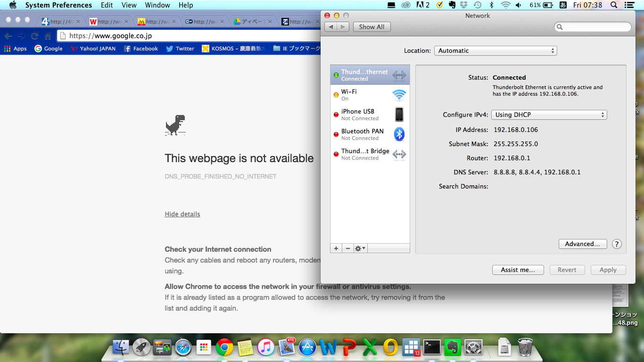The height and width of the screenshot is (362, 644).
Task: Open the KOSMOS bookmark
Action: pos(233,49)
